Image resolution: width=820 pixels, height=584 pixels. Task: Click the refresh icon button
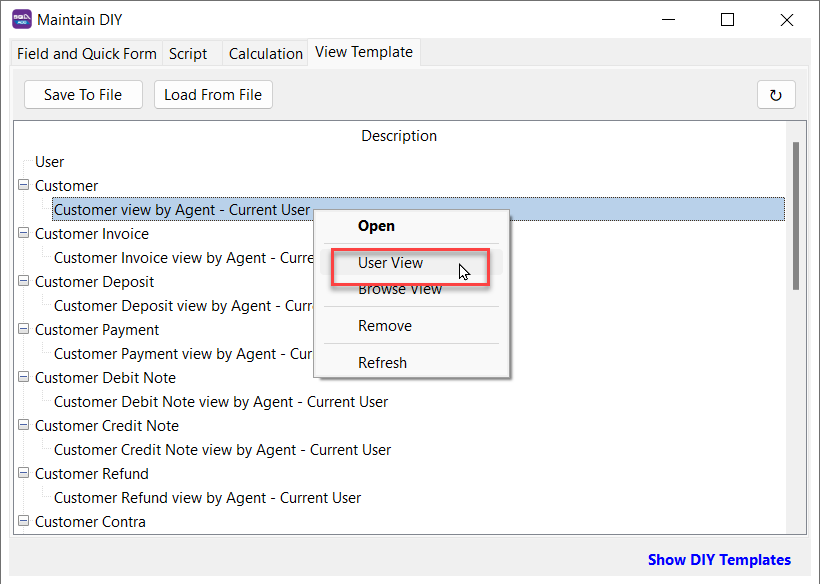(x=776, y=95)
